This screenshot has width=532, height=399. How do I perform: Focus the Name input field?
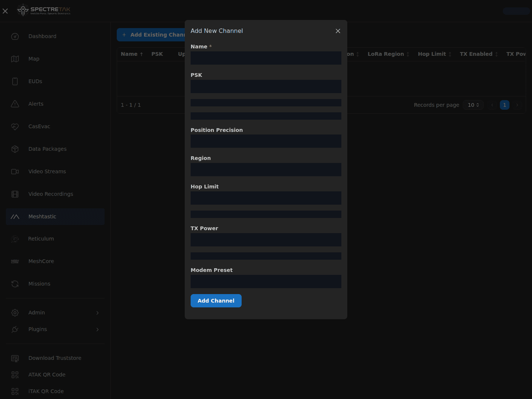(x=266, y=58)
